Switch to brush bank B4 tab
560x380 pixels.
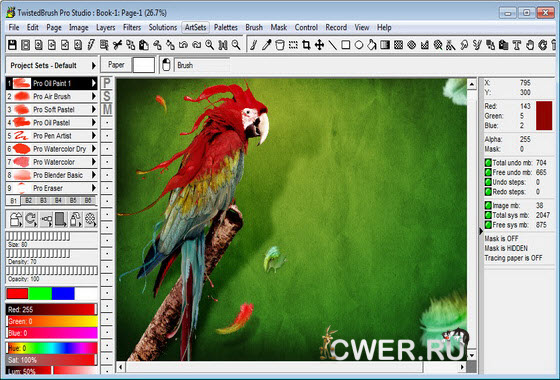point(58,200)
